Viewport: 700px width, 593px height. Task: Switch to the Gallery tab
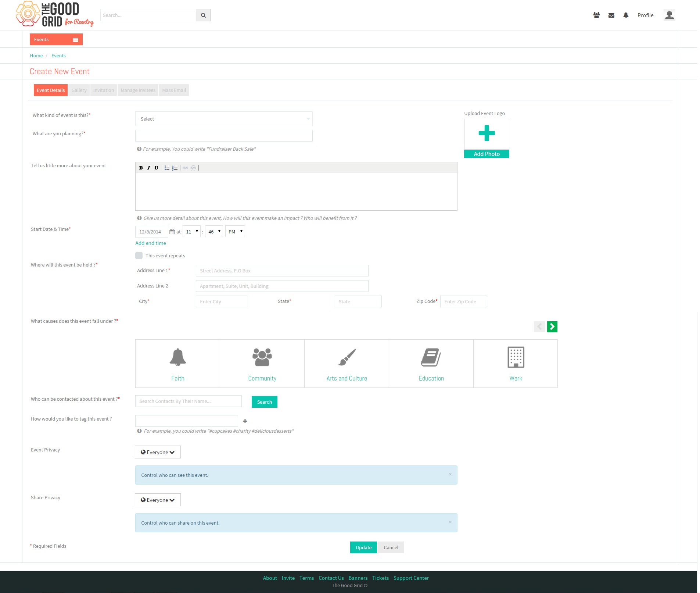[x=79, y=90]
